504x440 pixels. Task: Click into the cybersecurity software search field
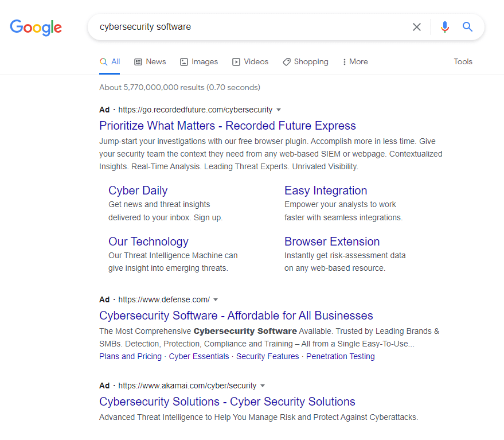[251, 27]
